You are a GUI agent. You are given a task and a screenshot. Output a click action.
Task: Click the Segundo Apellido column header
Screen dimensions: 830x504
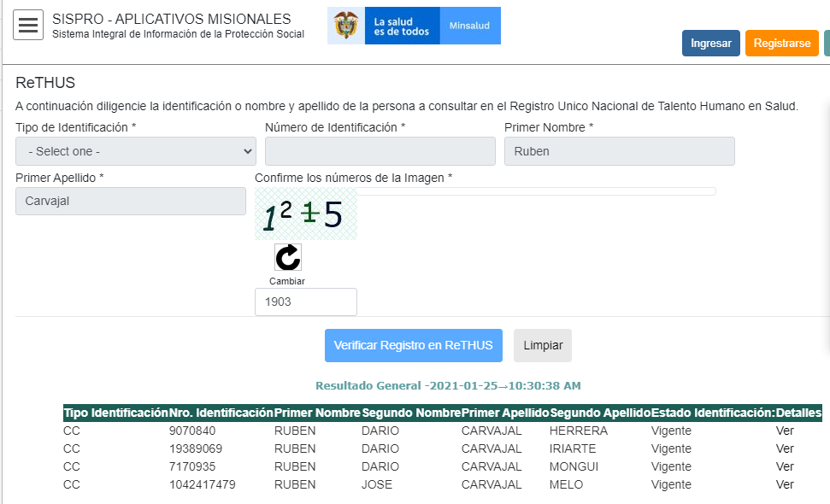[600, 413]
